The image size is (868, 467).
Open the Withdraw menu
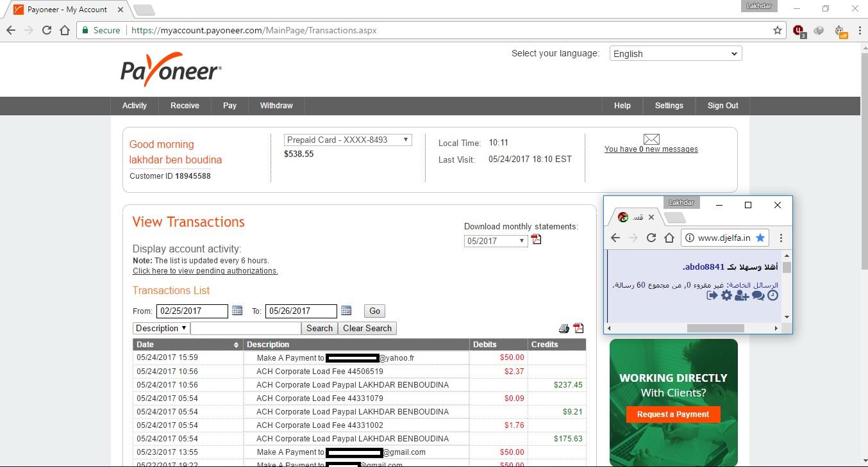(x=276, y=106)
